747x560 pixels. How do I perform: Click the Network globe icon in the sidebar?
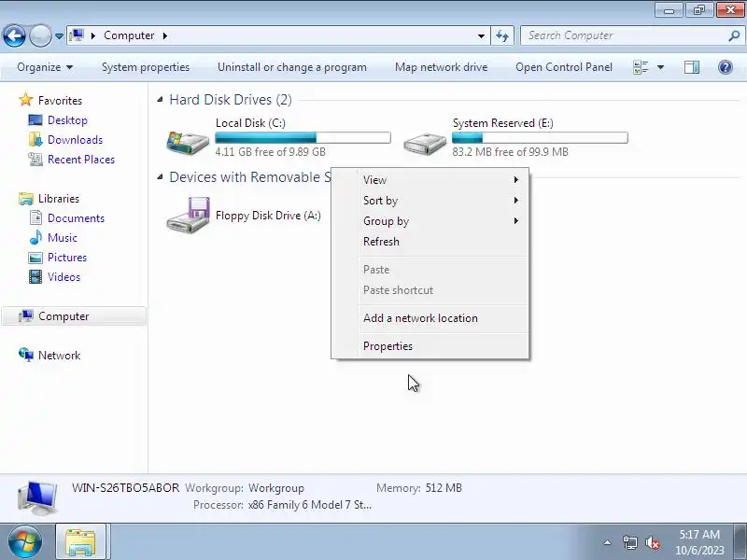(26, 355)
